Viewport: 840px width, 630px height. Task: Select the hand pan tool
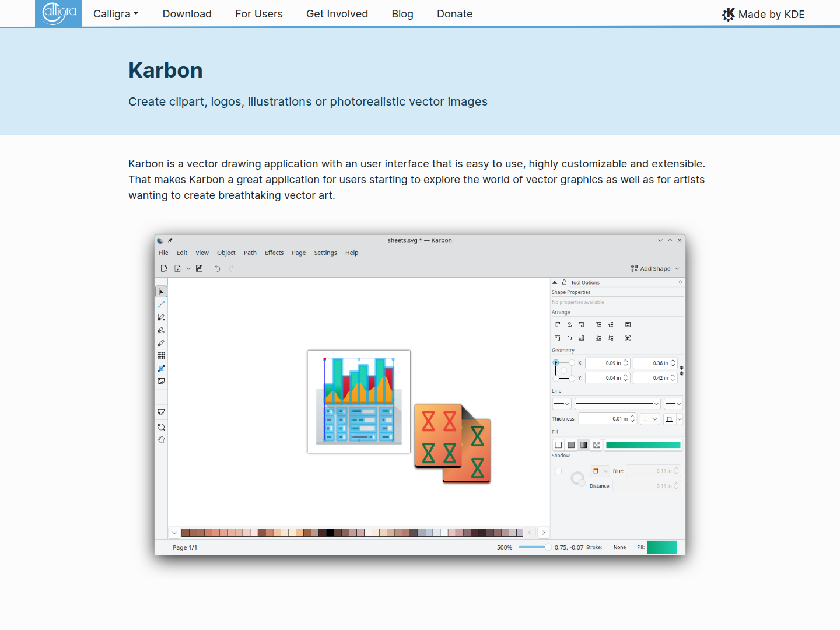(x=161, y=440)
